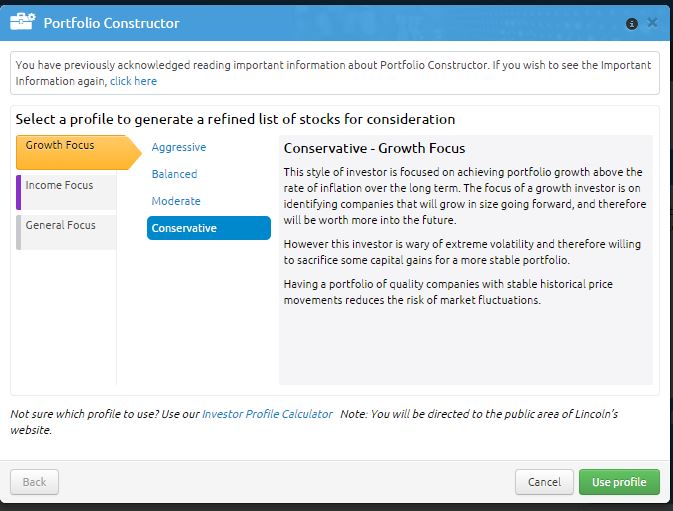Image resolution: width=673 pixels, height=511 pixels.
Task: Pick the Balanced risk option
Action: 174,174
